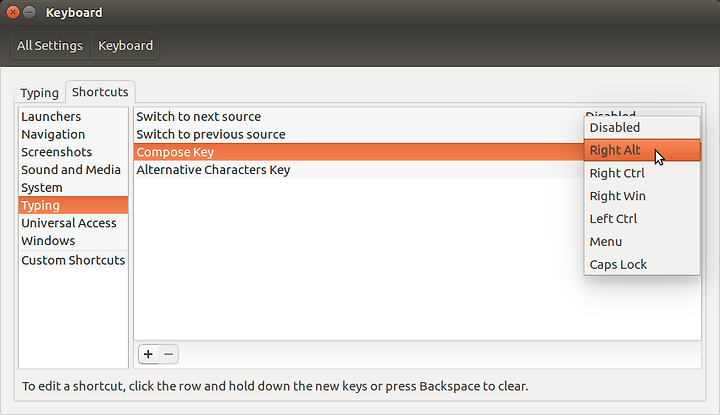Open the Shortcuts tab
Viewport: 720px width, 415px height.
(100, 92)
